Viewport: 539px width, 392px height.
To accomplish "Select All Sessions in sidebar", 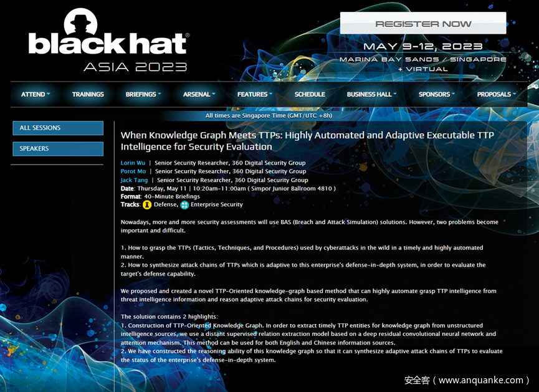I will [58, 128].
